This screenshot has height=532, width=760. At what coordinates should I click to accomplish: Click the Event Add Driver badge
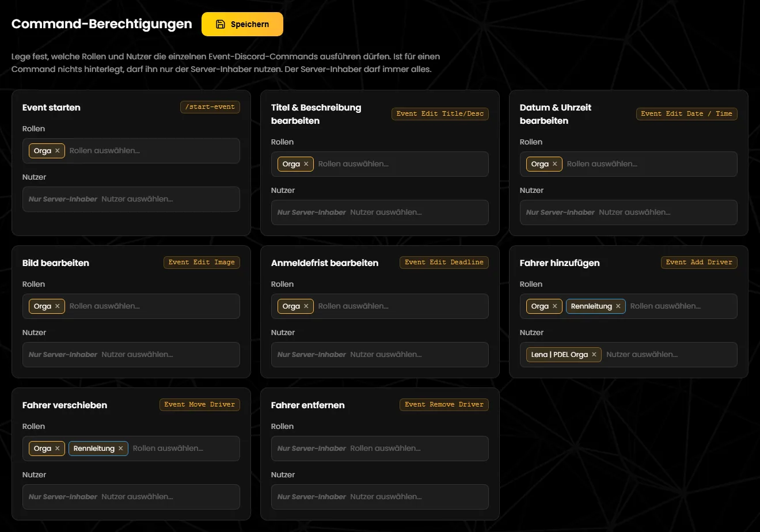coord(699,263)
